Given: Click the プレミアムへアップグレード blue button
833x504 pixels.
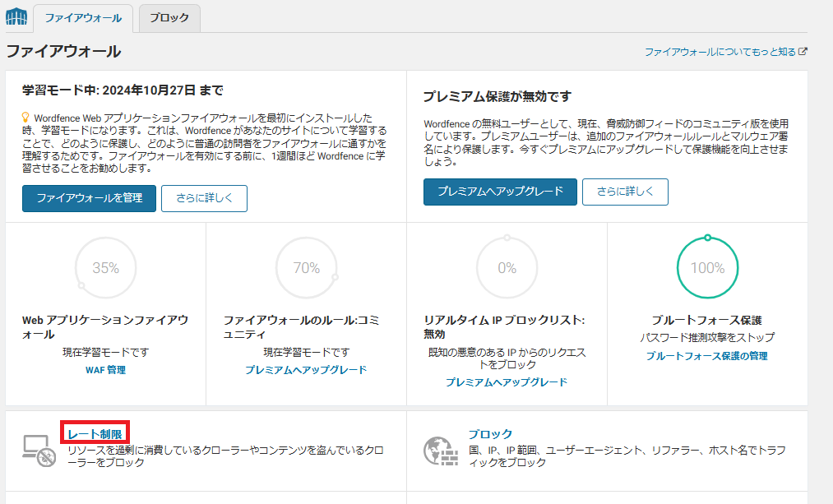Looking at the screenshot, I should pyautogui.click(x=500, y=192).
